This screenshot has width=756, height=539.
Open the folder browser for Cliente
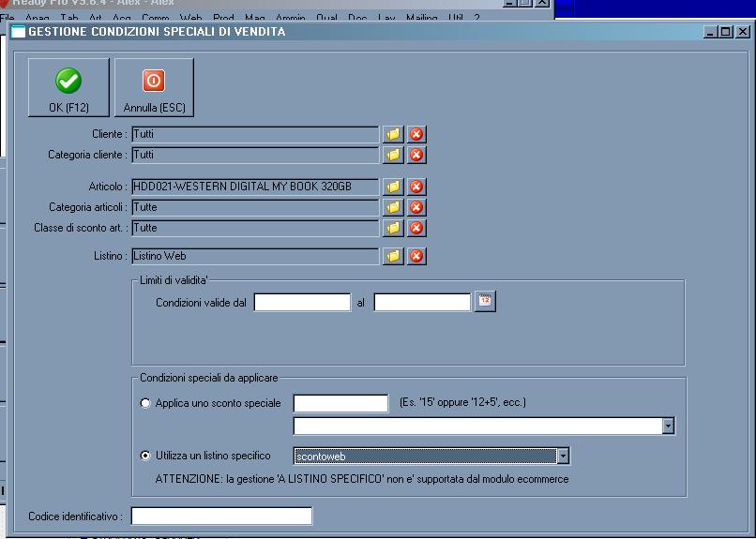393,134
